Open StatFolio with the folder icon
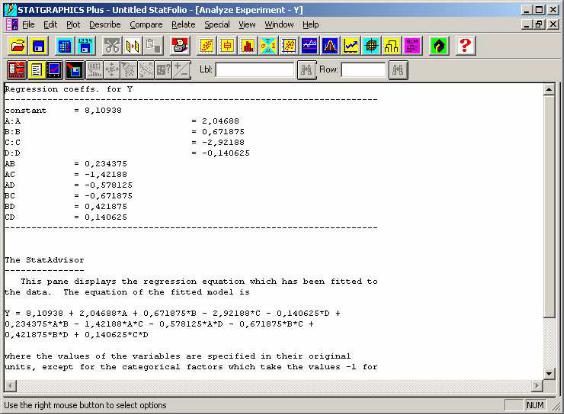This screenshot has width=564, height=414. point(17,46)
